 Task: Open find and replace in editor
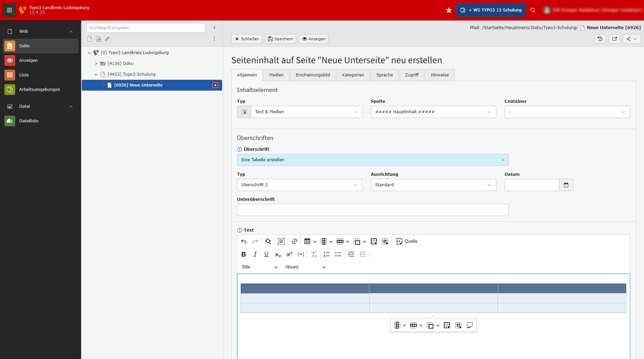pos(268,241)
